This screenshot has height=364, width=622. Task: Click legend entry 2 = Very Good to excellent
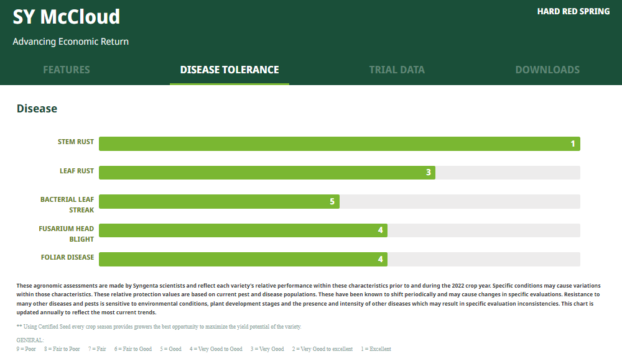322,349
